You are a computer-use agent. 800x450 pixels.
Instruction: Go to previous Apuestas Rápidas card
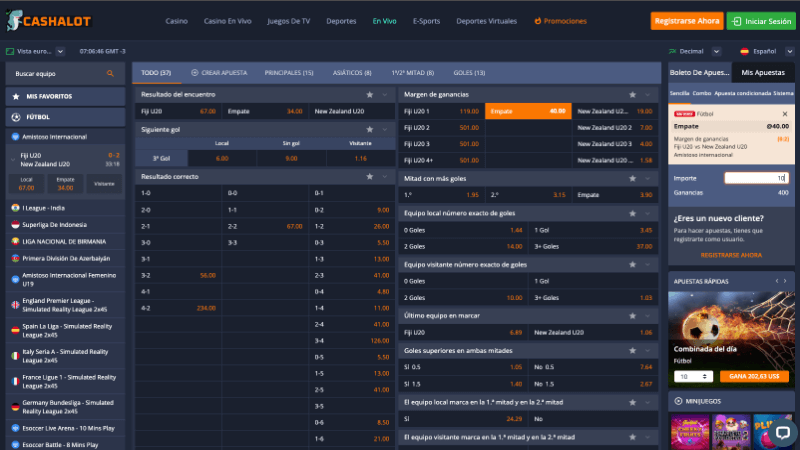pyautogui.click(x=777, y=281)
